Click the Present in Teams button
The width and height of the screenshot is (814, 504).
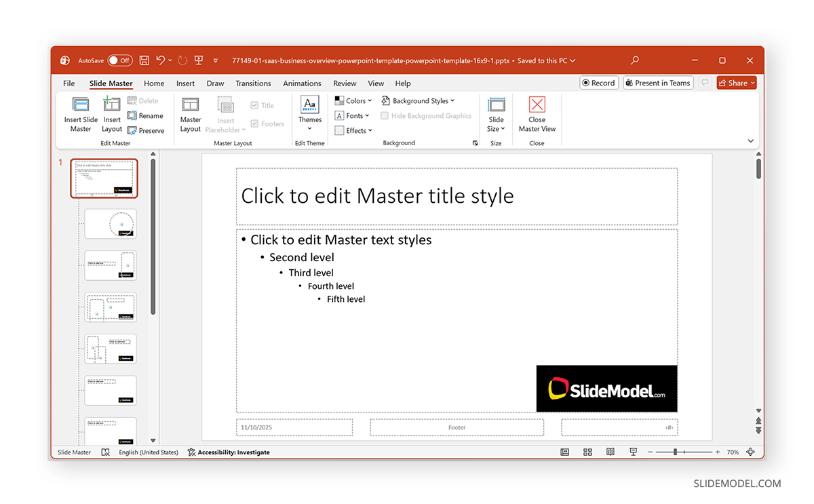657,83
